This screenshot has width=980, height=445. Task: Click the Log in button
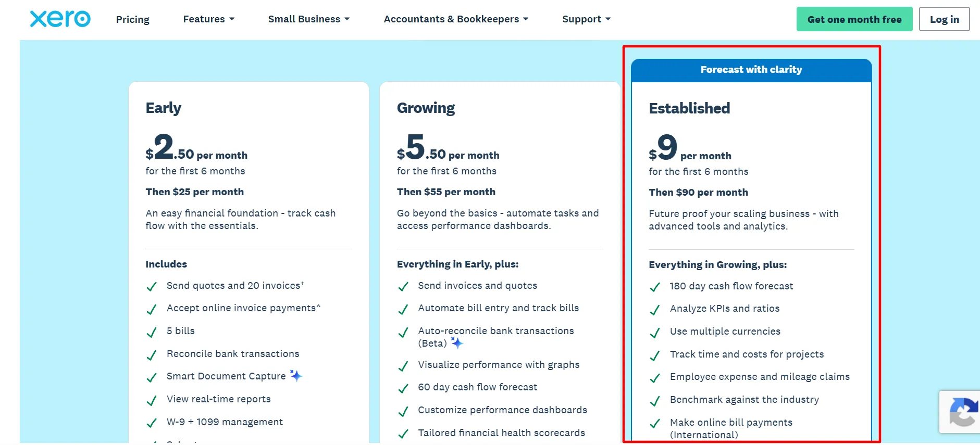click(945, 19)
